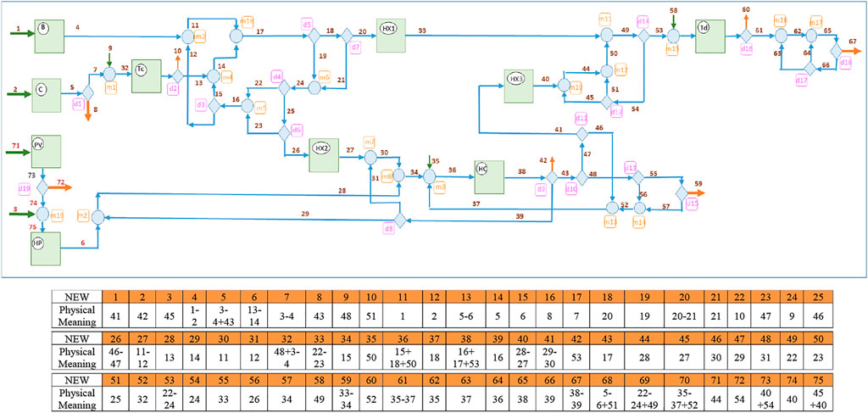Select the mixer circle tagged m11

(x=606, y=35)
